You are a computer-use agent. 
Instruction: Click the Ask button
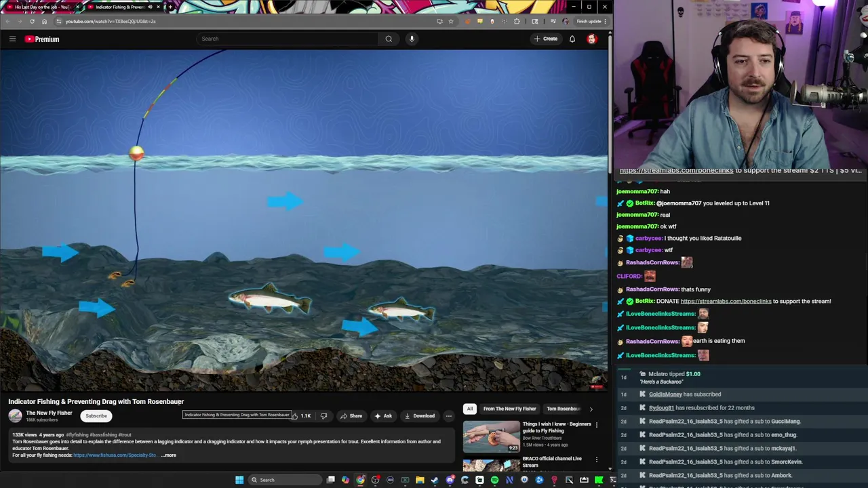click(383, 415)
